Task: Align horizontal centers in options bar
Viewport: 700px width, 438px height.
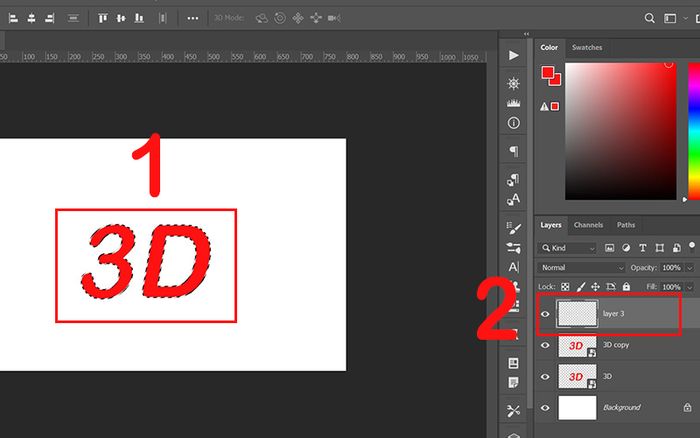Action: tap(31, 18)
